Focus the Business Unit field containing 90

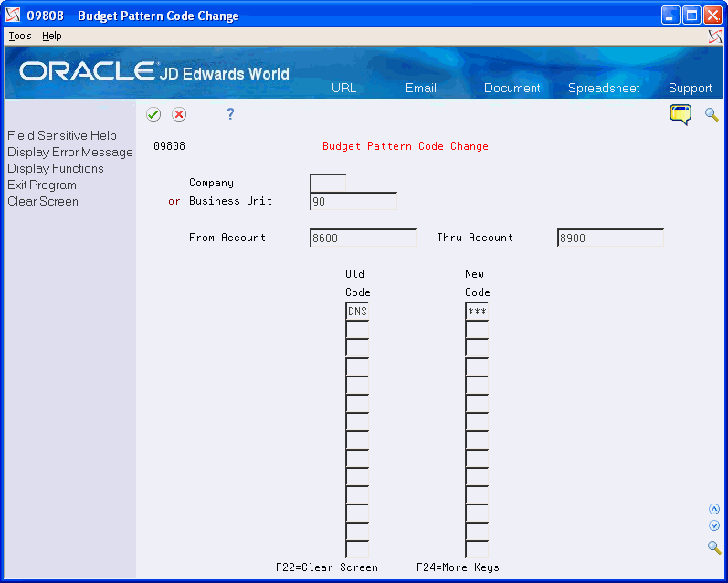point(353,201)
